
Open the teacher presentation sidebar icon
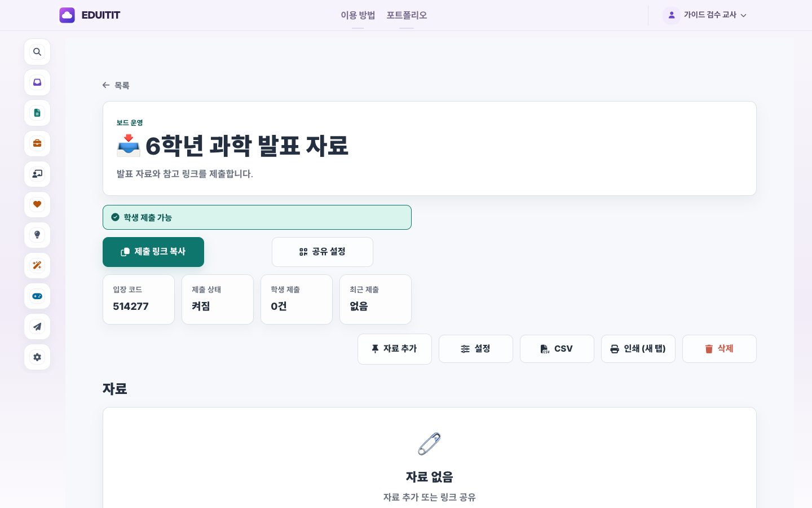[37, 174]
